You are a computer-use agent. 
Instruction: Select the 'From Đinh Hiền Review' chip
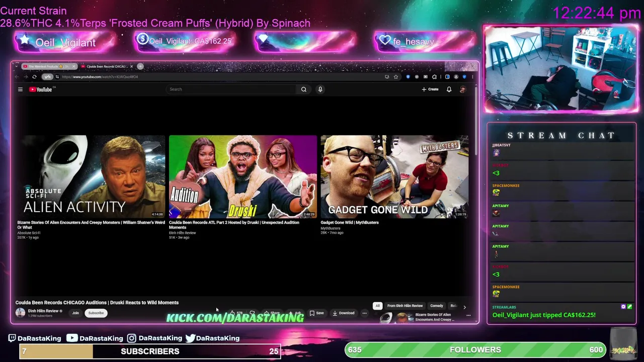click(405, 306)
